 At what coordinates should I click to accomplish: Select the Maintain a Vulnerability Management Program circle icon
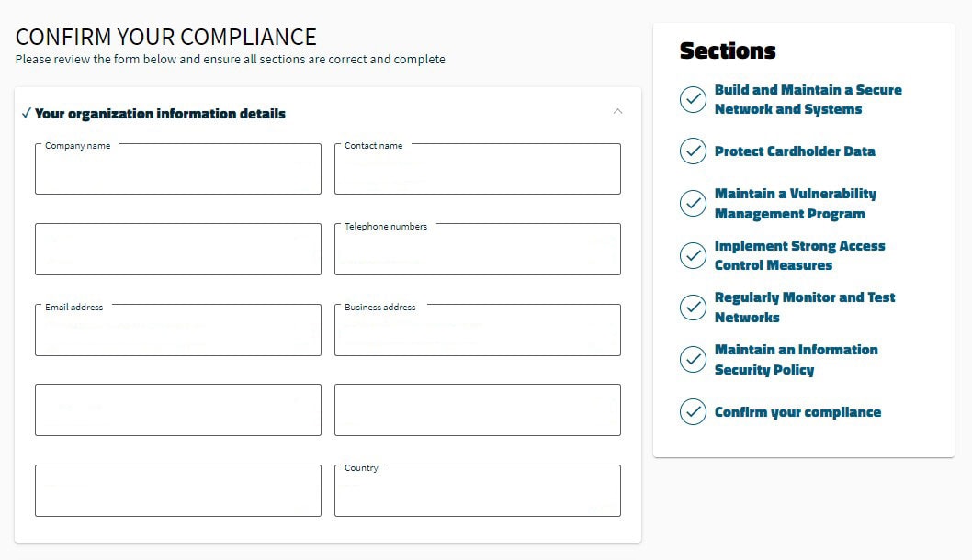[694, 203]
